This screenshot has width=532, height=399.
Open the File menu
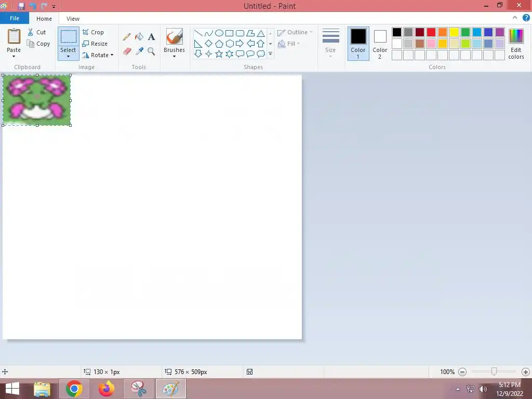(x=15, y=18)
